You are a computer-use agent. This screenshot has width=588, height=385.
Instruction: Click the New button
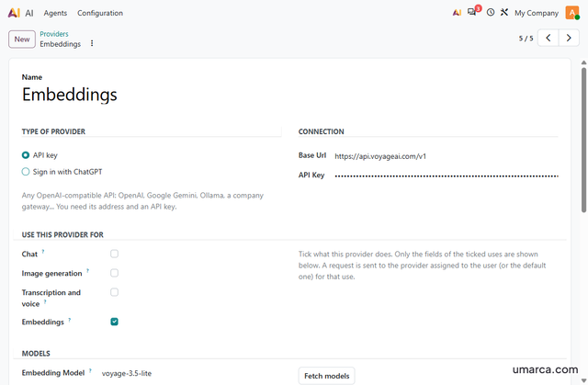(22, 39)
